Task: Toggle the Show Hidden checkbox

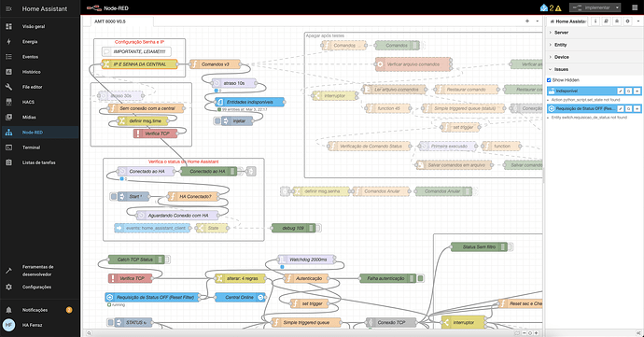Action: [x=549, y=80]
